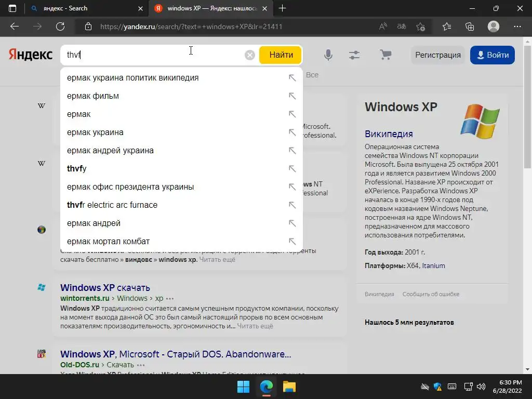This screenshot has height=399, width=532.
Task: Click the 'Все' filter label
Action: click(312, 75)
